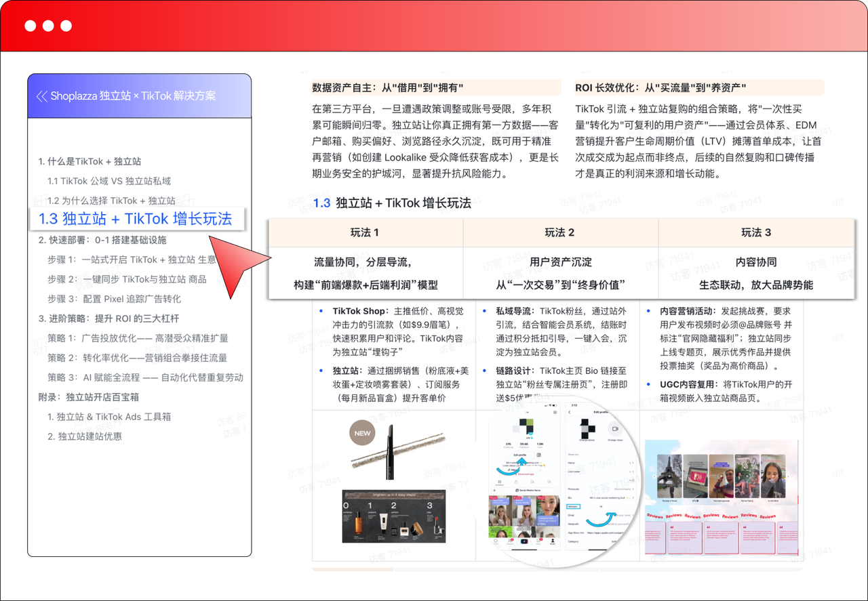Open 步骤 3：配置 Pixel 追踪广告转化
This screenshot has width=868, height=601.
114,299
